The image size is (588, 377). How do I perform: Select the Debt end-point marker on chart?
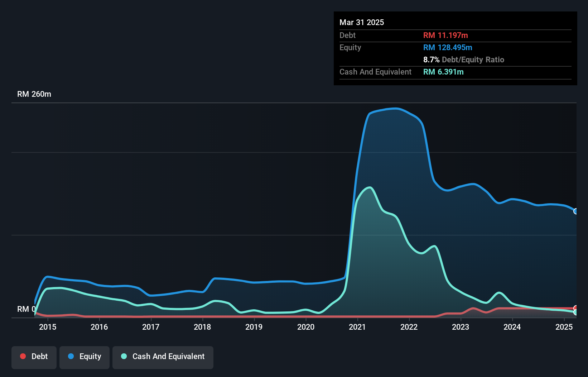click(x=576, y=308)
